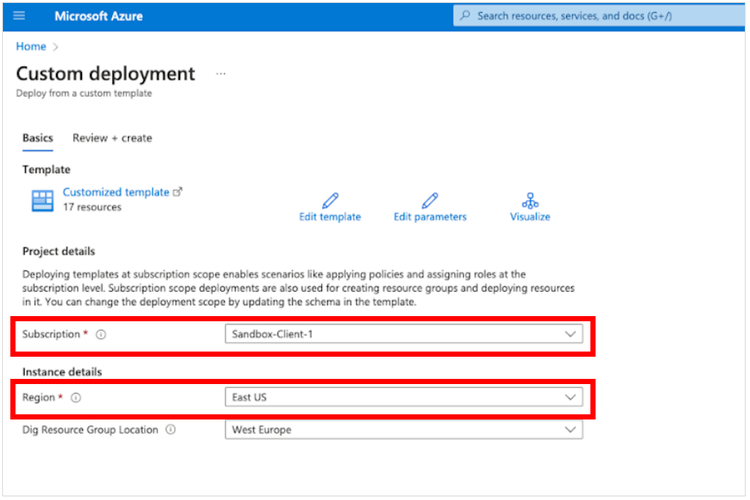Click the template grid icon
The height and width of the screenshot is (500, 750).
(x=43, y=200)
